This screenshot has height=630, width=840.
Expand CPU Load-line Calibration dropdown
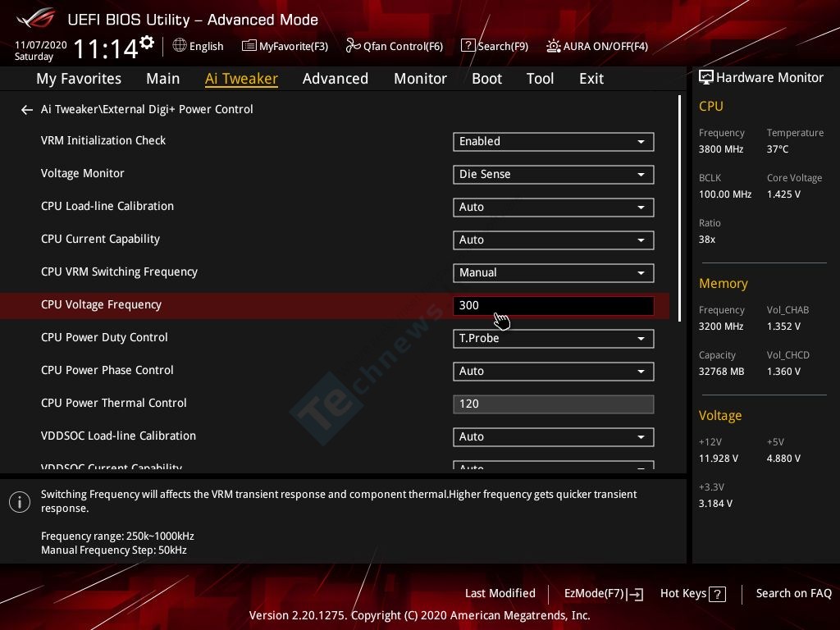[x=554, y=208]
